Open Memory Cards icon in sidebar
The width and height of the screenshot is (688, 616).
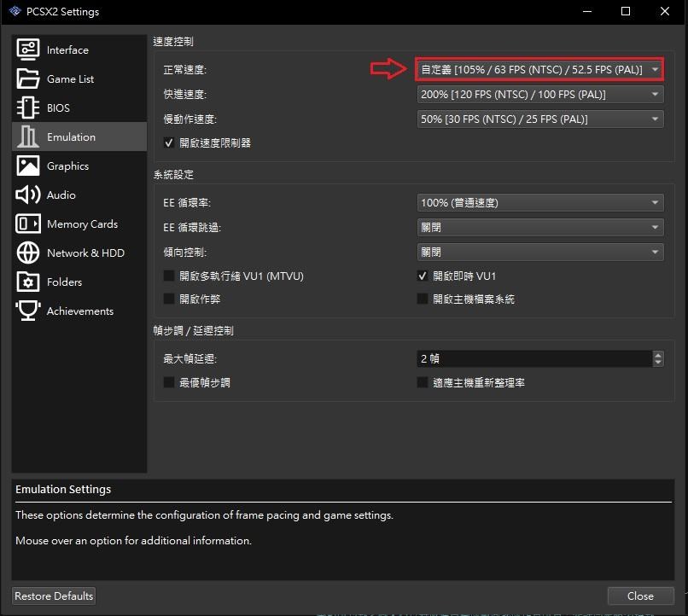click(28, 224)
